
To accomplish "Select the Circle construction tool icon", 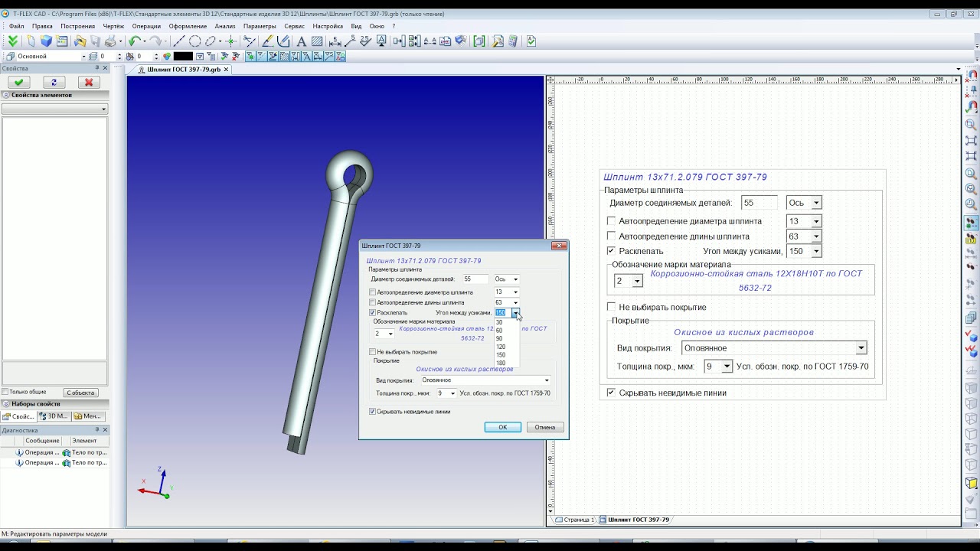I will (x=194, y=41).
